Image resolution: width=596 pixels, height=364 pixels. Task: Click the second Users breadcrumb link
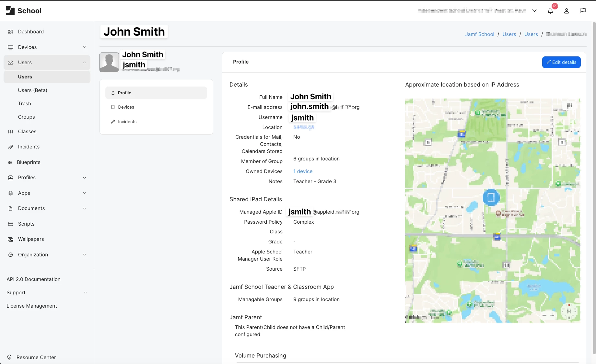pyautogui.click(x=531, y=34)
